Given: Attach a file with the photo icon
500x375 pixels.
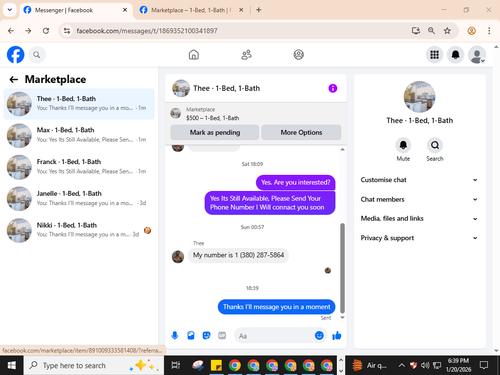Looking at the screenshot, I should point(191,335).
